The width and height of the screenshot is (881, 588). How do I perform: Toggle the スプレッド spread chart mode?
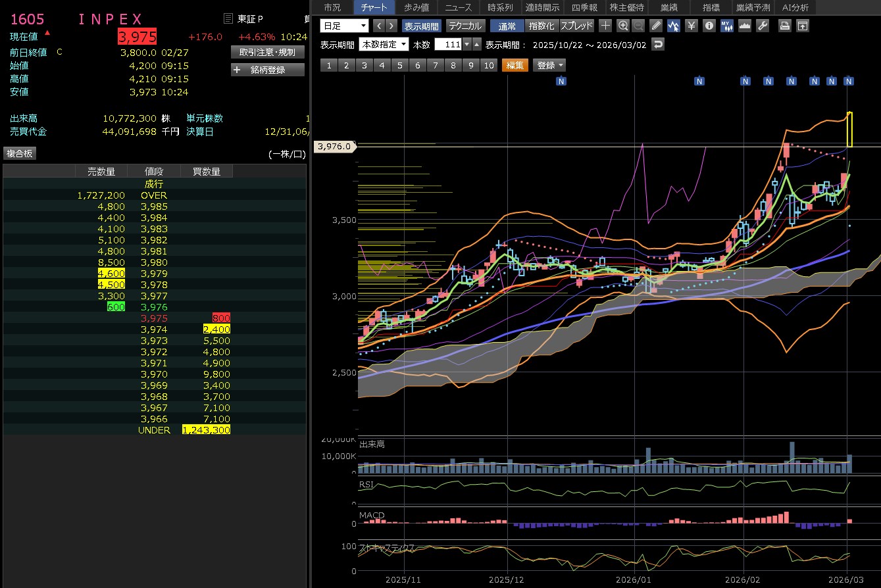(576, 26)
